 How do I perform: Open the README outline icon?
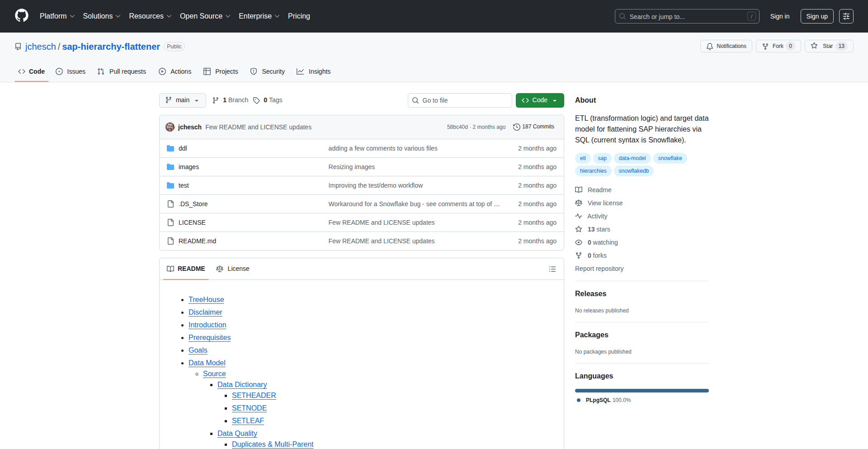[552, 269]
